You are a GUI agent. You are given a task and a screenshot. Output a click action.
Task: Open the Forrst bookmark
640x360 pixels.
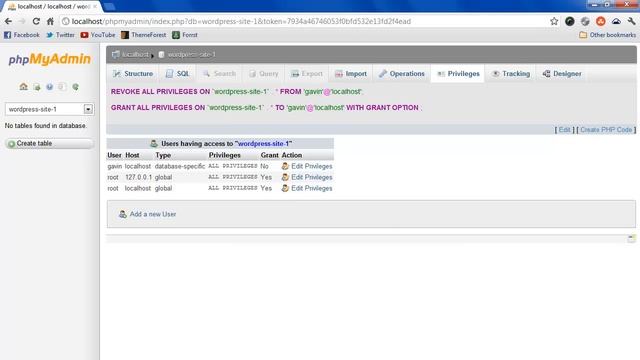[x=185, y=35]
